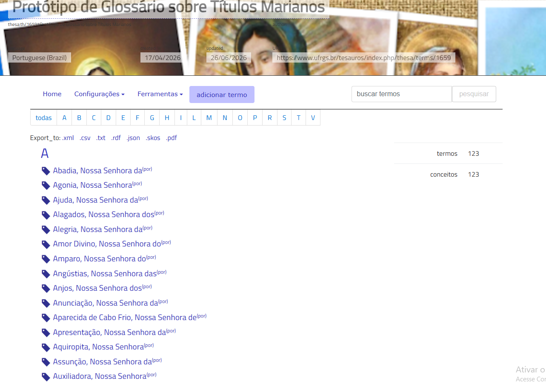Click the pesquisar button
The width and height of the screenshot is (546, 392).
pyautogui.click(x=474, y=94)
